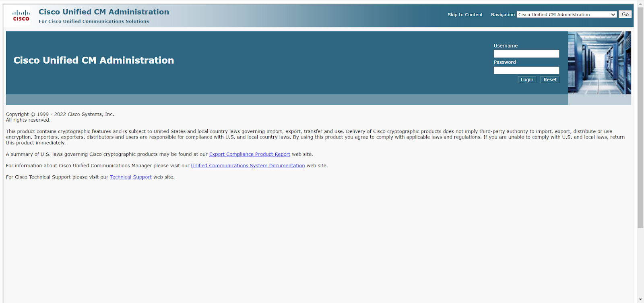This screenshot has width=644, height=303.
Task: Click the Cisco logo icon
Action: (21, 16)
